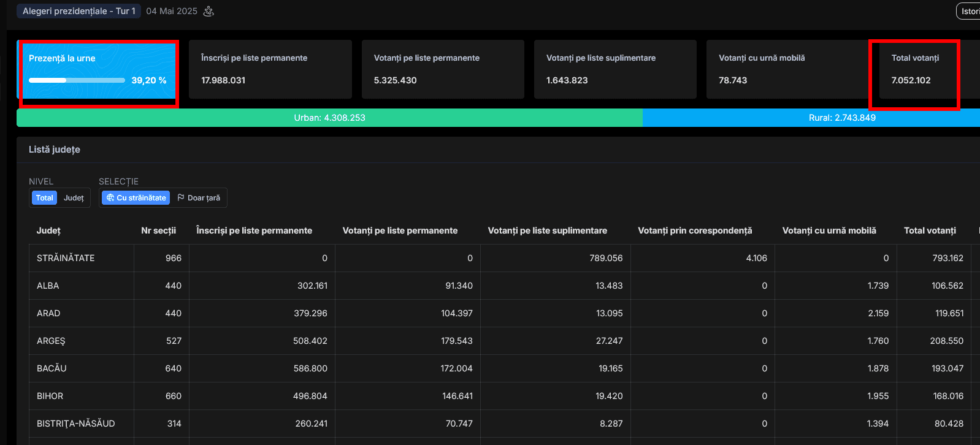Screen dimensions: 980x445
Task: Select the BISTRIȚA-NĂSĂUD row
Action: [75, 424]
